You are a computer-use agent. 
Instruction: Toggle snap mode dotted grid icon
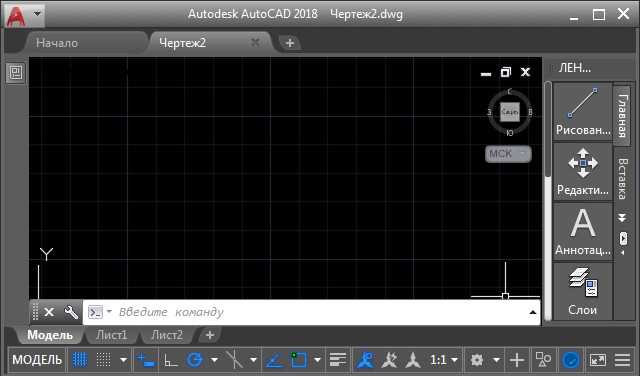103,360
